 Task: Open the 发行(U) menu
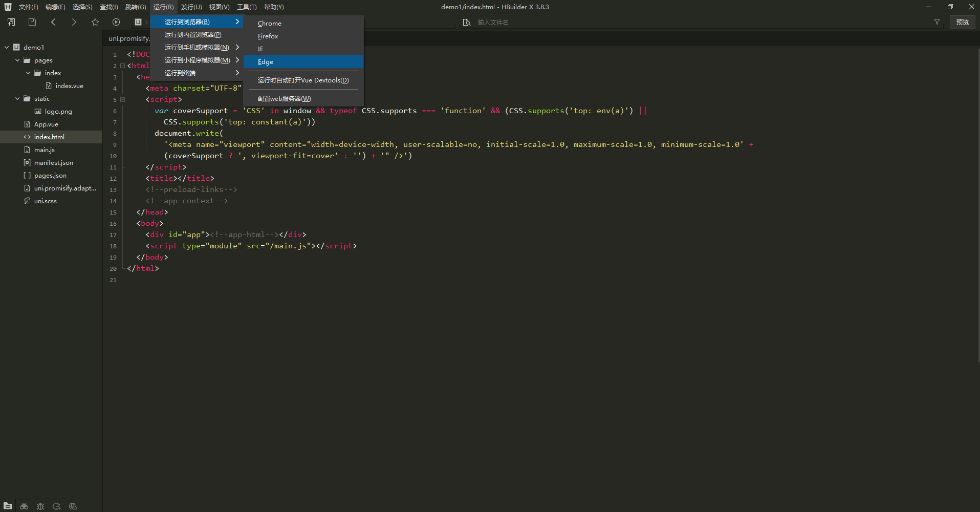coord(191,7)
